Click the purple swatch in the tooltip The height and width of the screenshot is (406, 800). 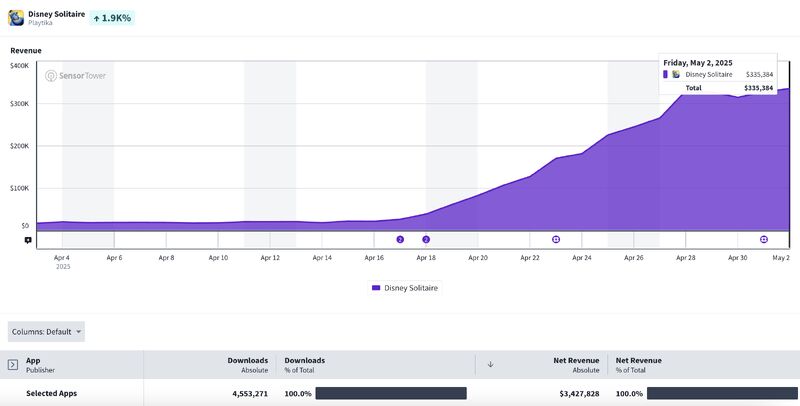coord(665,74)
